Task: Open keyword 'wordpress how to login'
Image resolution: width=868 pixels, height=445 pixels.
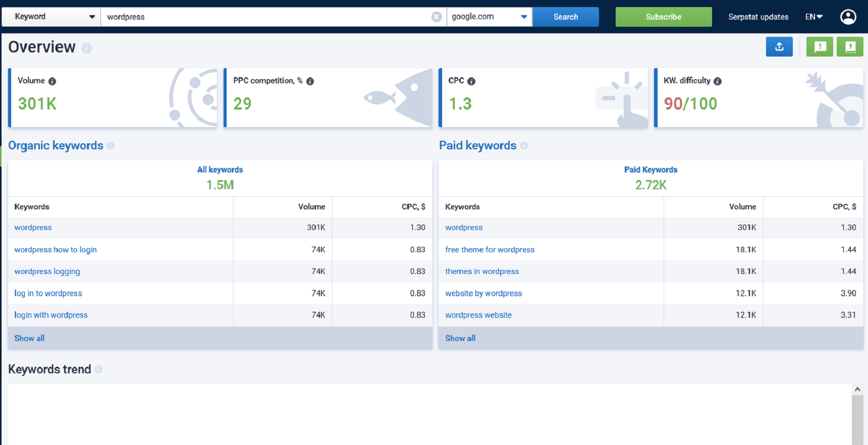Action: 56,250
